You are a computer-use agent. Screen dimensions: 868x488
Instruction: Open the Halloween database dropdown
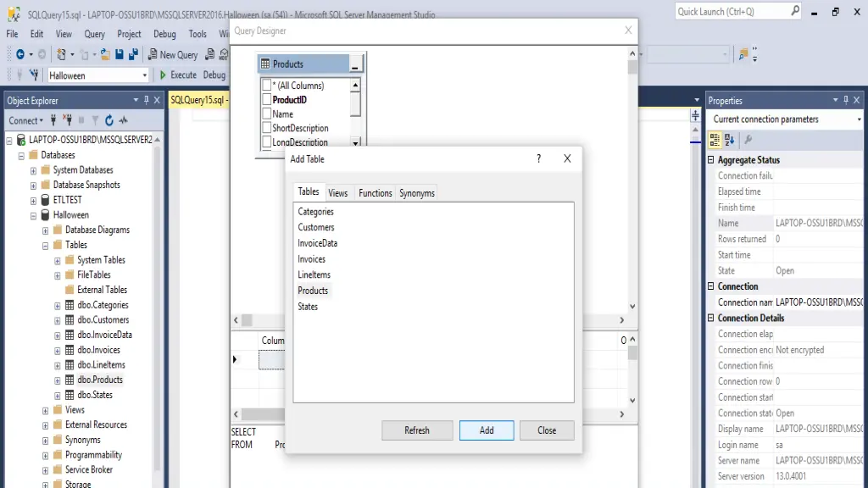pos(144,75)
